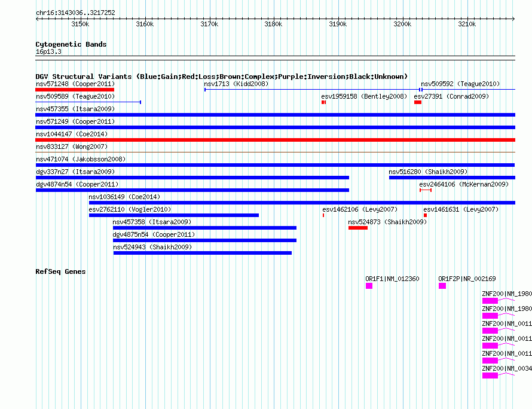The height and width of the screenshot is (409, 532).
Task: Open nsv524943 (Shaikh2009) variant label
Action: tap(152, 247)
